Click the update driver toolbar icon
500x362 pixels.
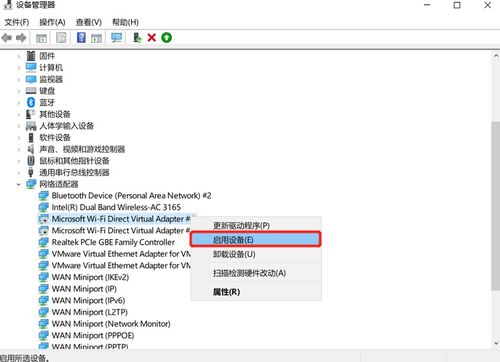pos(137,38)
